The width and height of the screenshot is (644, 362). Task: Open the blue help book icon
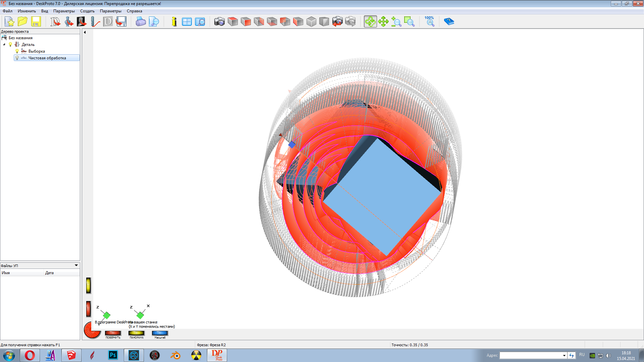(x=449, y=22)
